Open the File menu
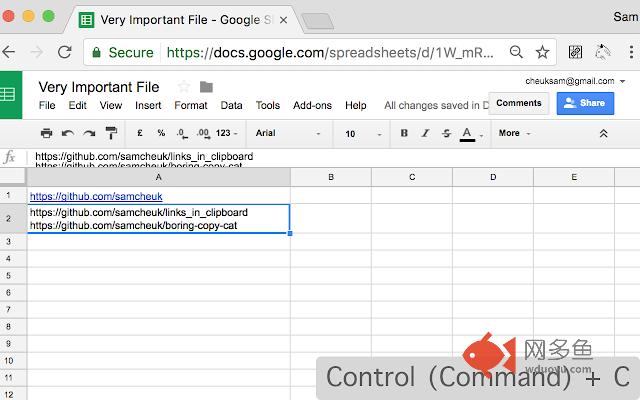 pos(47,105)
